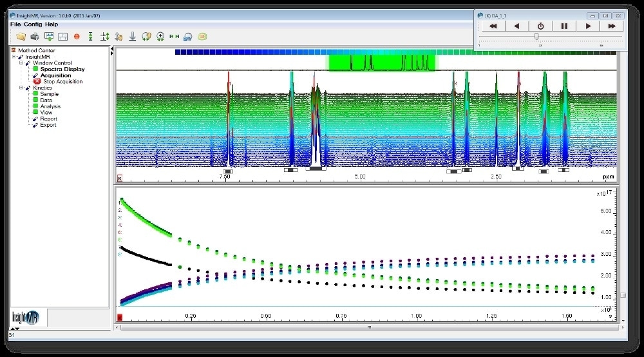The width and height of the screenshot is (644, 357).
Task: Click the magnifier zoom refresh icon
Action: click(x=160, y=37)
